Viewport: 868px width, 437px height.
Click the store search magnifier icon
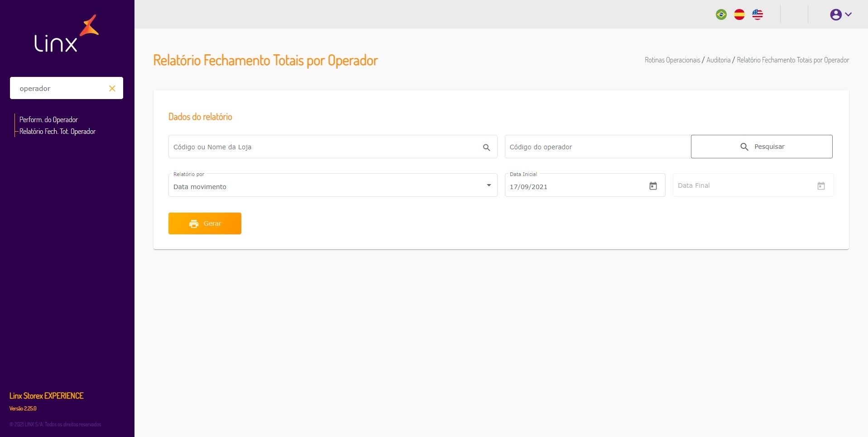point(486,147)
